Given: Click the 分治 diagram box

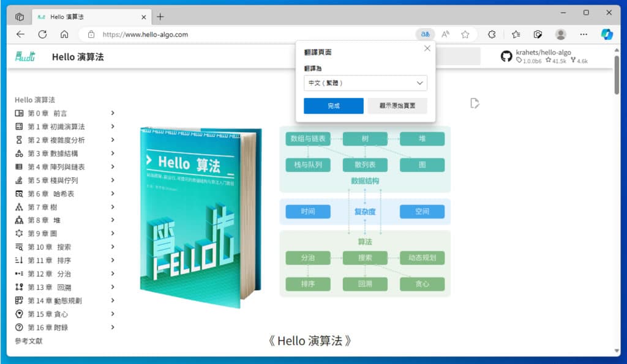Looking at the screenshot, I should tap(308, 258).
